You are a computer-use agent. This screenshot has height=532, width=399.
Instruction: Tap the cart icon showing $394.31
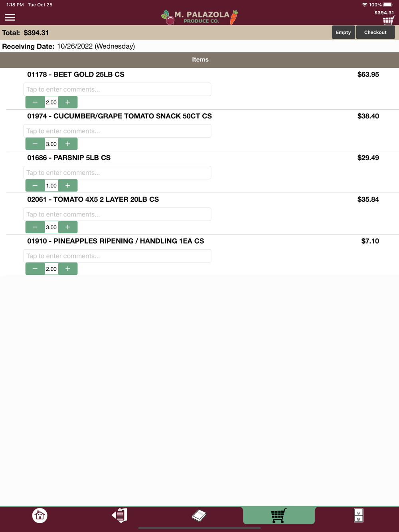(x=388, y=20)
